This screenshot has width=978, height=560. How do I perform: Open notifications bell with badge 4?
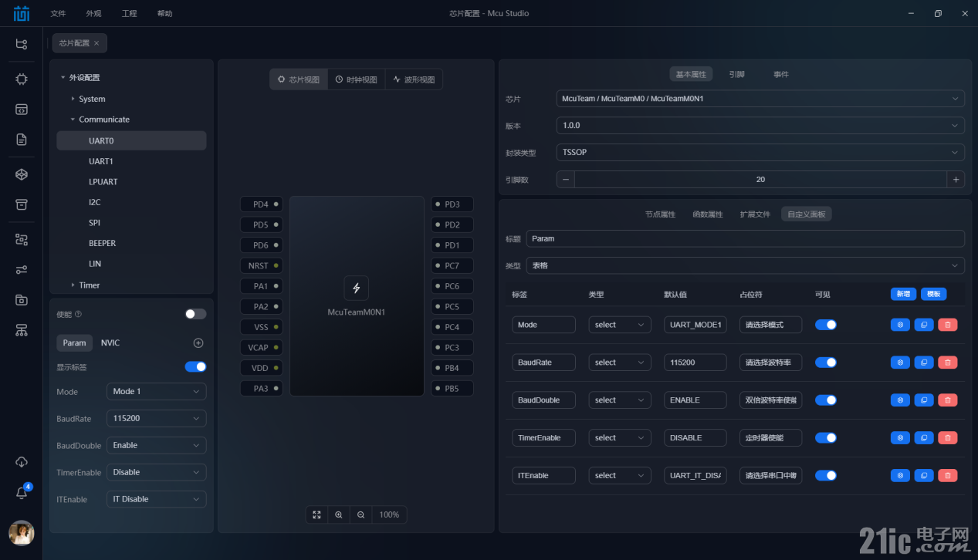coord(22,493)
